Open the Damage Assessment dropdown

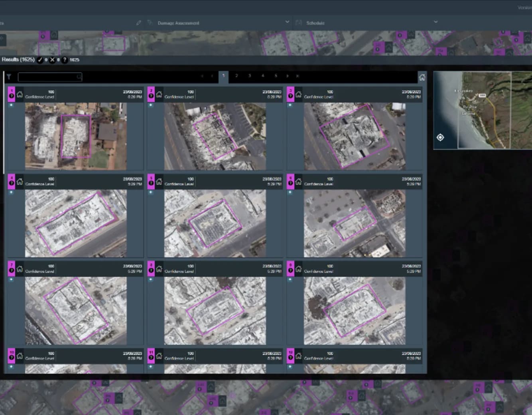(287, 22)
